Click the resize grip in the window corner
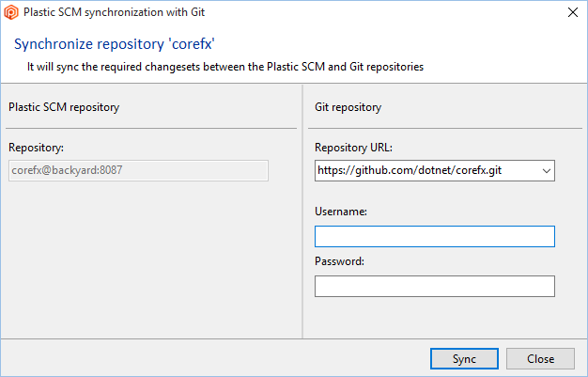 pyautogui.click(x=582, y=371)
